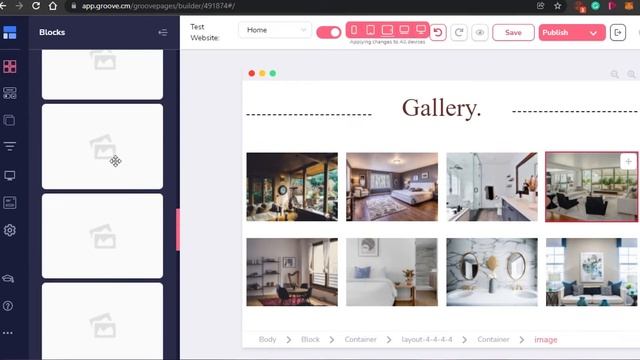This screenshot has width=640, height=360.
Task: Select the marble bathroom mirrors image
Action: pyautogui.click(x=492, y=272)
